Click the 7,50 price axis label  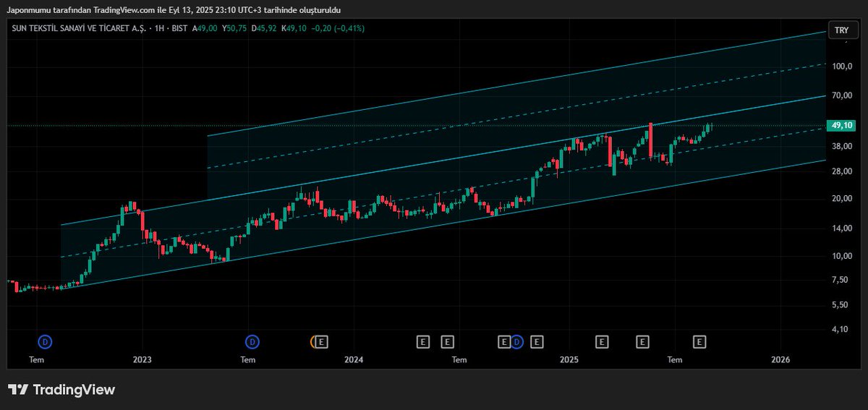[840, 280]
